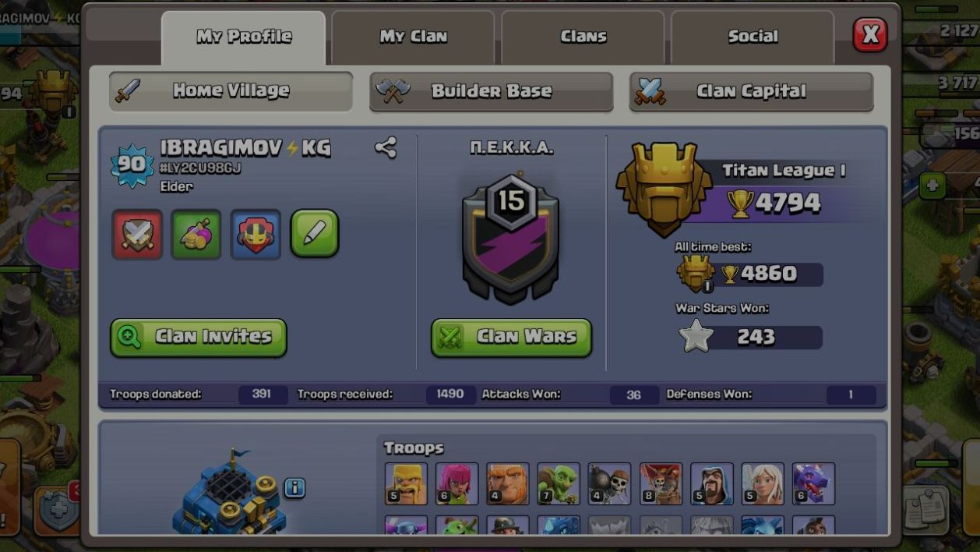Select the Home Village view
The image size is (980, 552).
(x=231, y=91)
